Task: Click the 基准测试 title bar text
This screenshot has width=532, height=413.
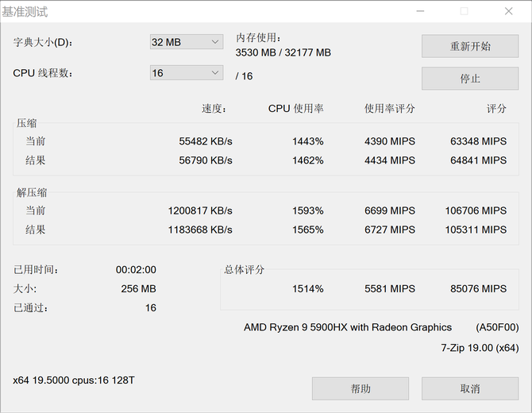Action: coord(25,12)
